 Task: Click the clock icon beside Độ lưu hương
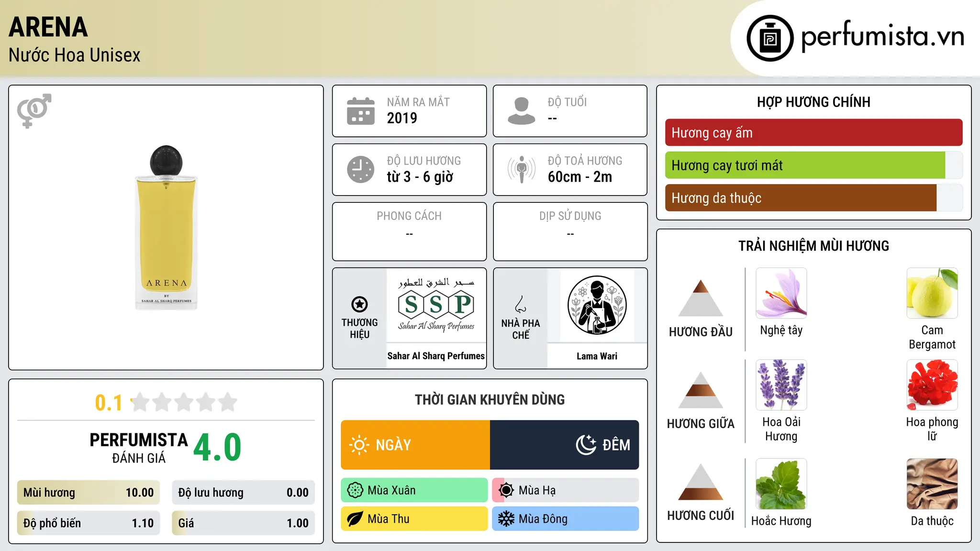(361, 169)
